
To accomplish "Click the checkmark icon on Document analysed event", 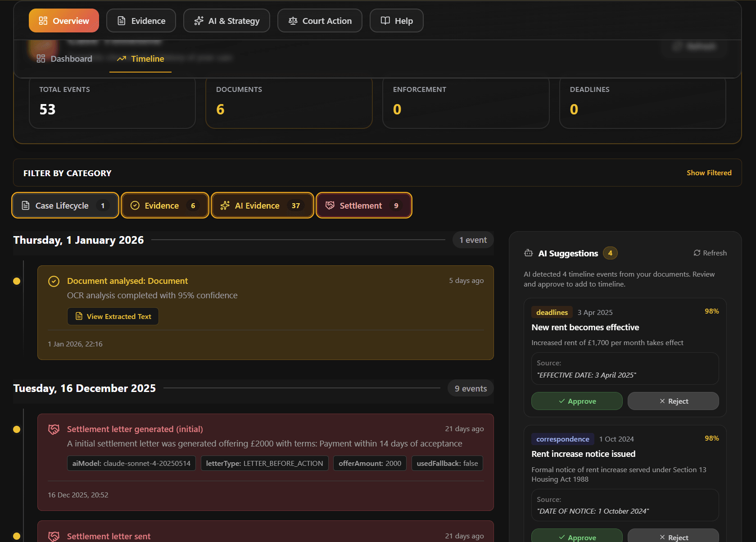I will pos(54,281).
